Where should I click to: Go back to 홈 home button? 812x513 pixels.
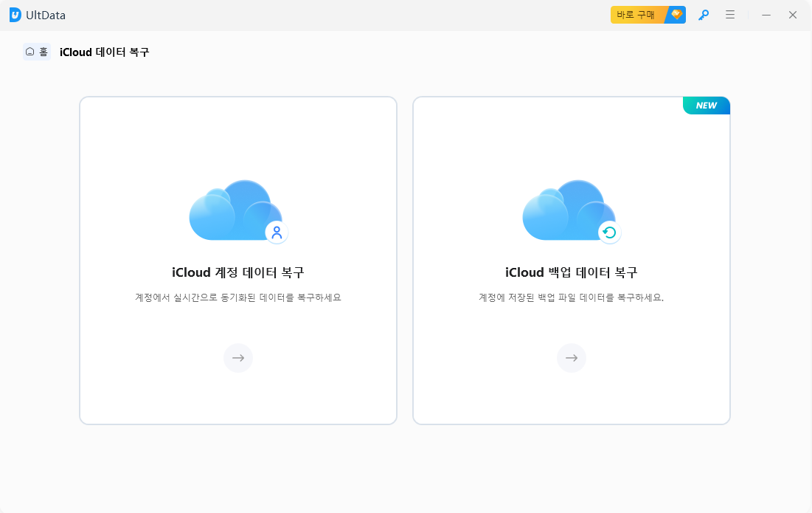point(37,52)
